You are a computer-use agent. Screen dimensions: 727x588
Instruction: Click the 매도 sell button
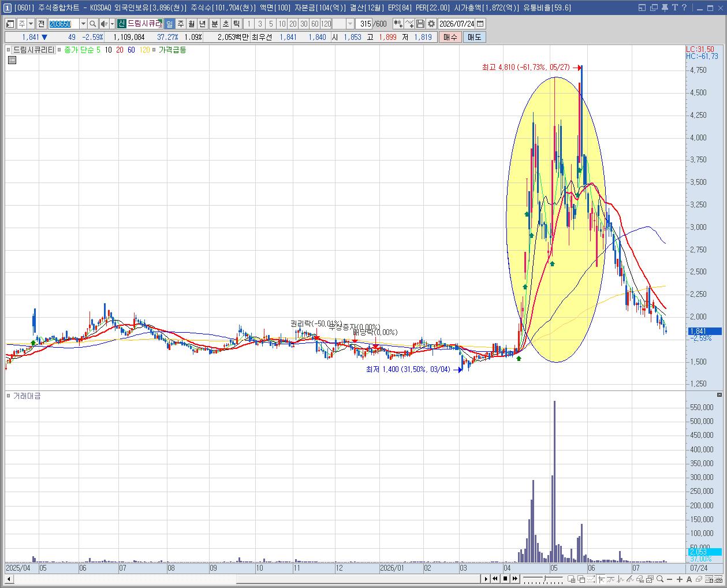474,37
